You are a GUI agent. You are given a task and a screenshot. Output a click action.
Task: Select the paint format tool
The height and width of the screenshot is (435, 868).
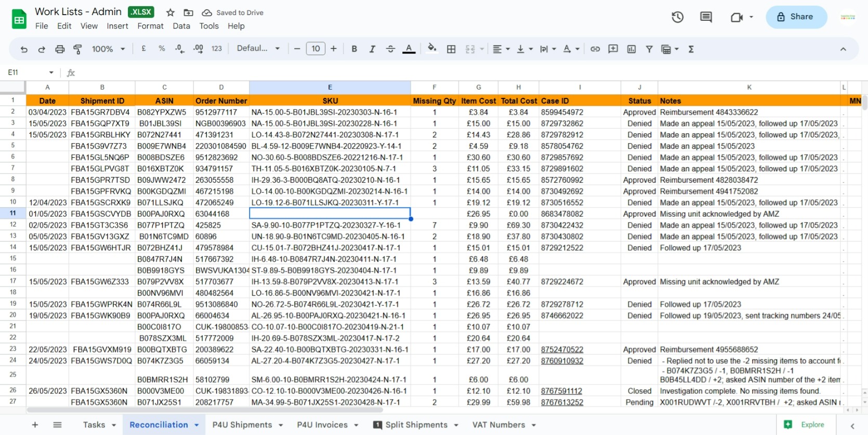[77, 49]
